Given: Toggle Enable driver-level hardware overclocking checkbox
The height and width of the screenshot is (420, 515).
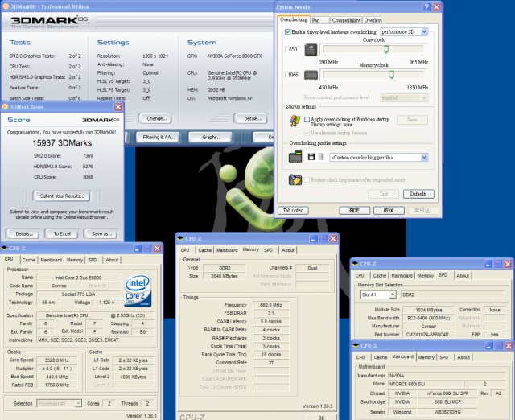Looking at the screenshot, I should (288, 32).
